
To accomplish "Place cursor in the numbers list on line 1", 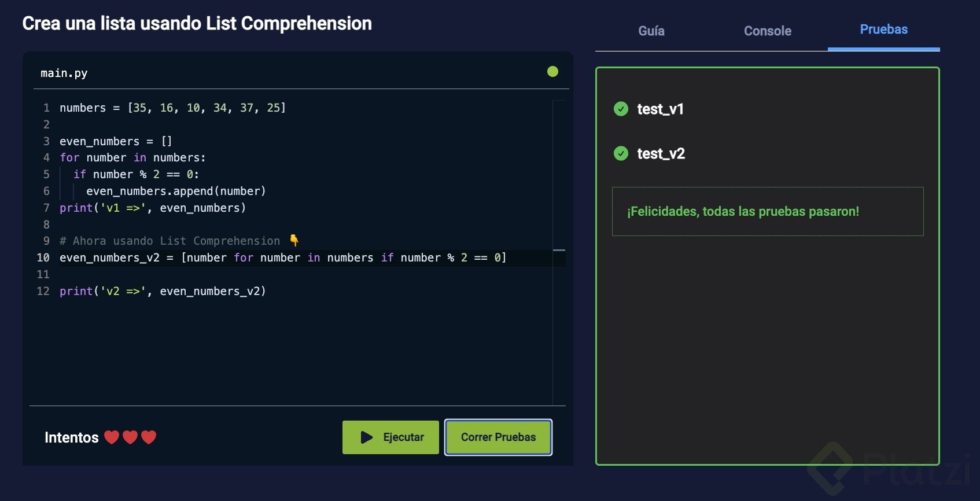I will (x=207, y=108).
